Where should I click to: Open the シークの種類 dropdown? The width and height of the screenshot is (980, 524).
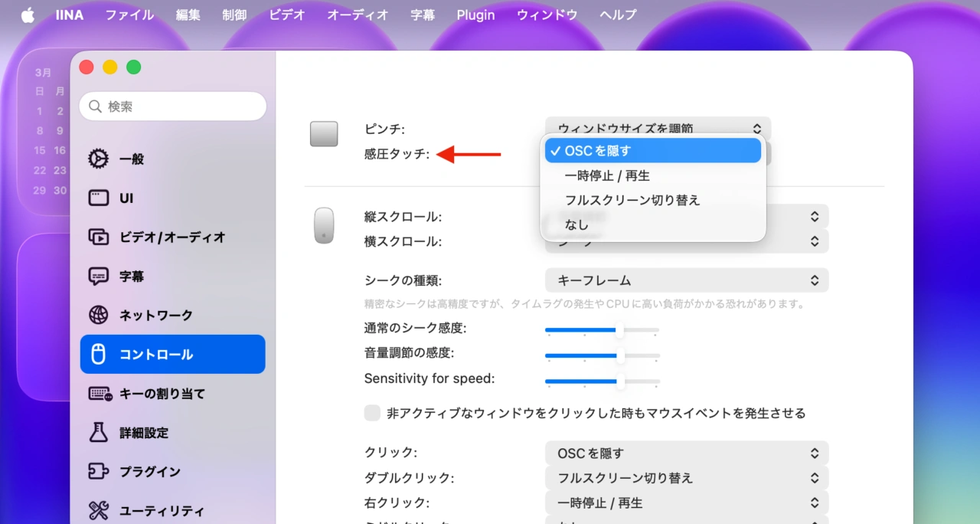686,280
